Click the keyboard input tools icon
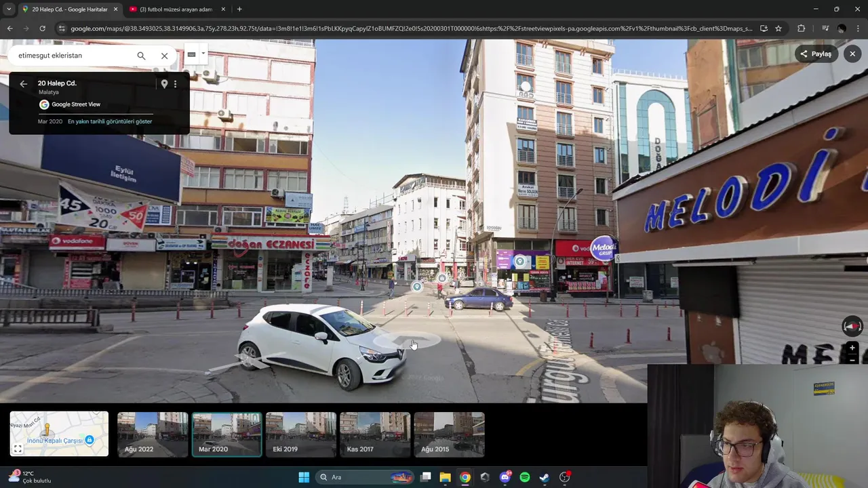Viewport: 868px width, 488px height. [x=191, y=54]
